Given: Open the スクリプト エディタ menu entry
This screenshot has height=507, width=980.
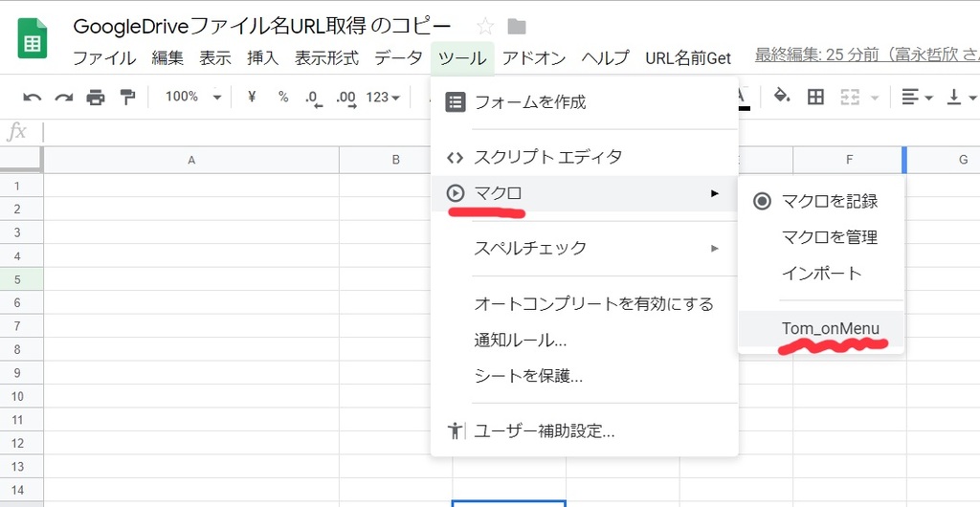Looking at the screenshot, I should (585, 157).
